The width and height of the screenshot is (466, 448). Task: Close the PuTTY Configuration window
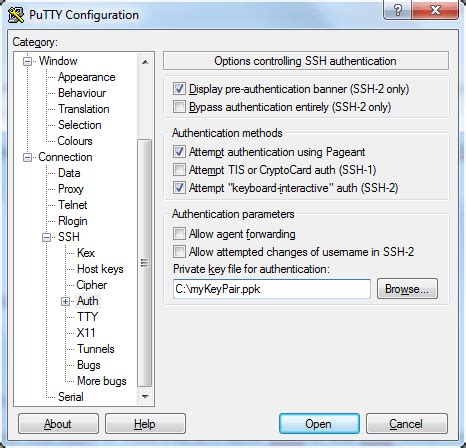coord(435,10)
